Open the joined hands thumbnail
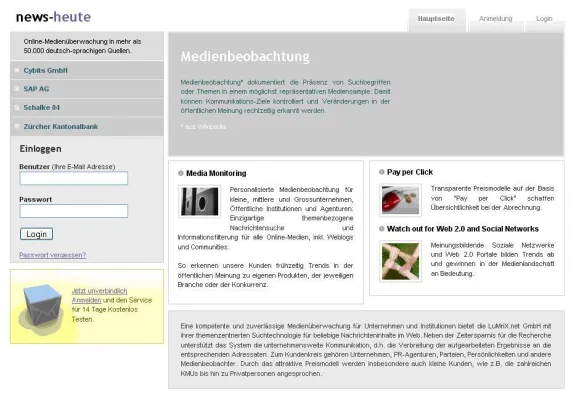The height and width of the screenshot is (400, 575). pyautogui.click(x=400, y=261)
